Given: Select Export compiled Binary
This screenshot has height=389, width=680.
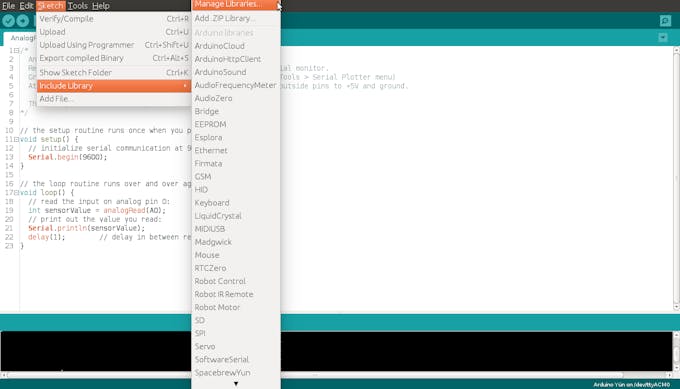Looking at the screenshot, I should tap(114, 58).
